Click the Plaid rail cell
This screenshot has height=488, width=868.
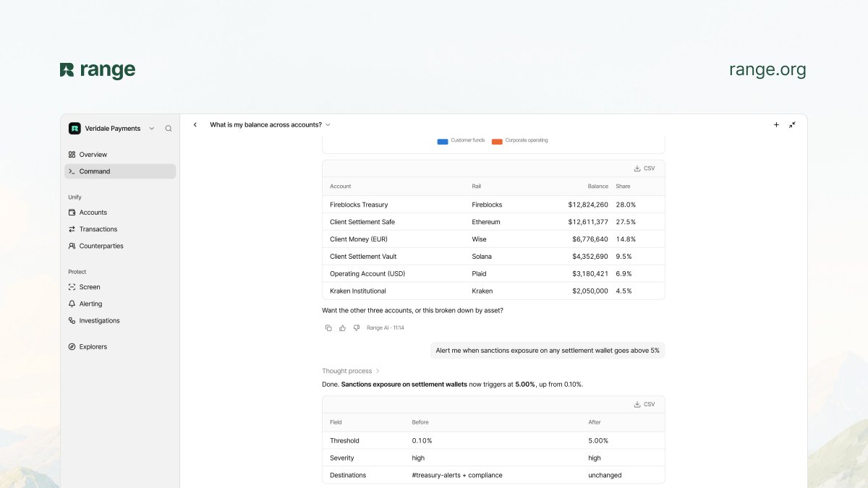click(479, 274)
